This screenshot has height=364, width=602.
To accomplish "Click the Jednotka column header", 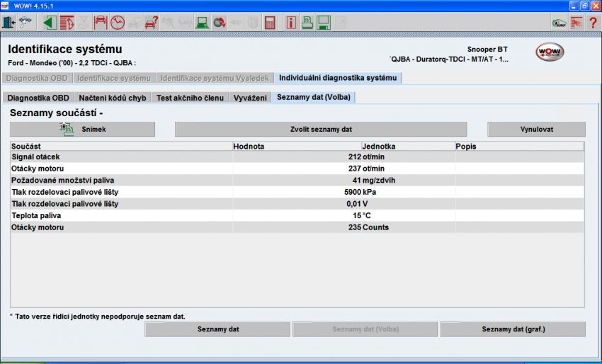I will click(409, 147).
